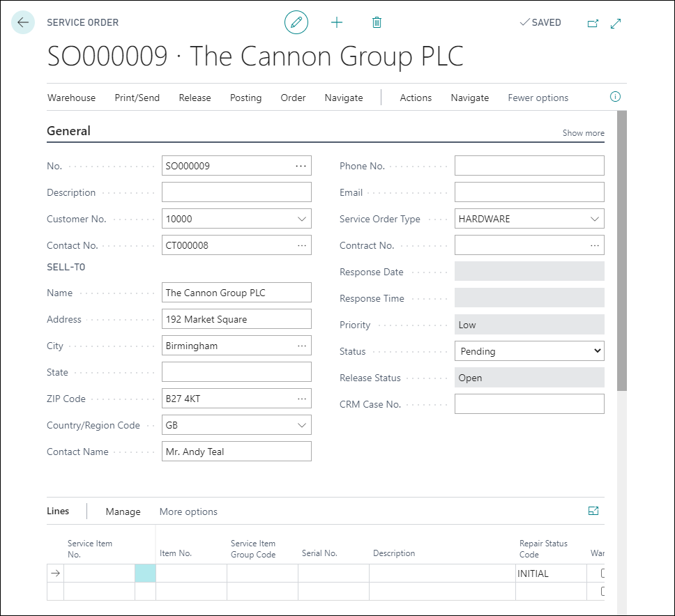Open the Warehouse menu
This screenshot has width=675, height=616.
coord(71,98)
